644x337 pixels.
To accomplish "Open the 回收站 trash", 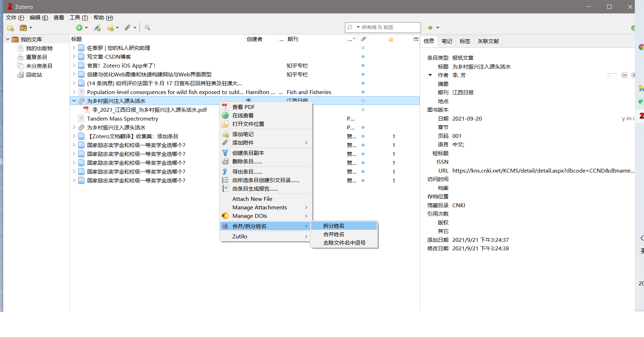I will 34,75.
